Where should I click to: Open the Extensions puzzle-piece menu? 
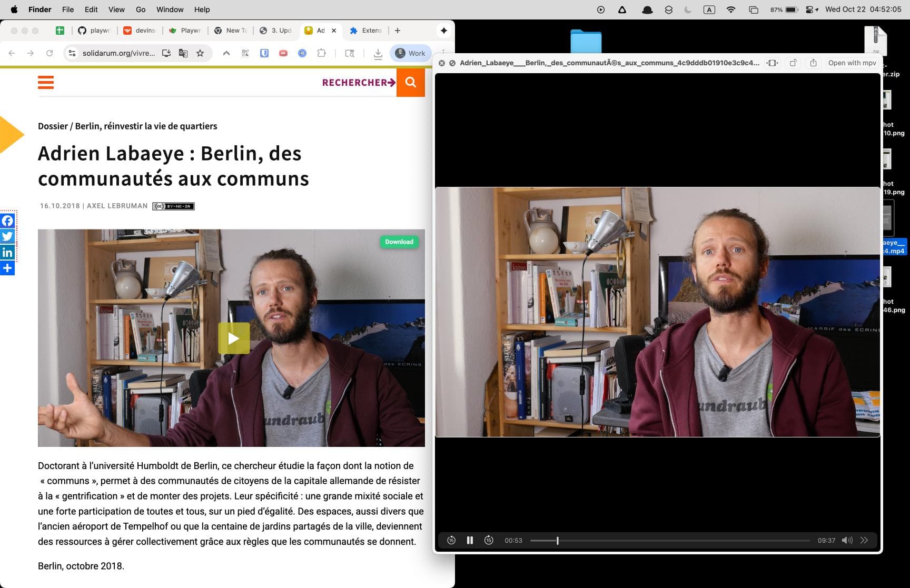coord(321,53)
